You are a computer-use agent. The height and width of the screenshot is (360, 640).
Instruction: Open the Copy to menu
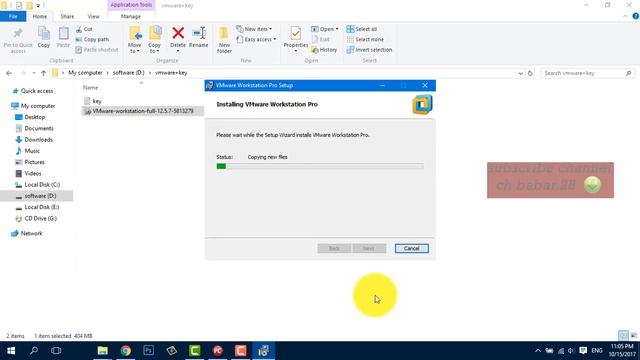[x=155, y=40]
